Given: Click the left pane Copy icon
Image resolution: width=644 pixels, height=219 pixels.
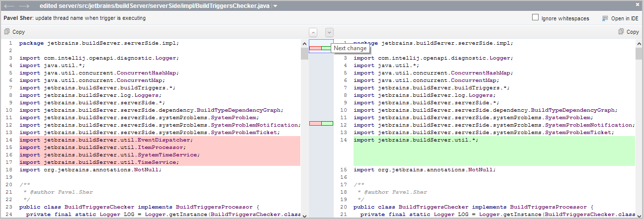Looking at the screenshot, I should [x=6, y=32].
